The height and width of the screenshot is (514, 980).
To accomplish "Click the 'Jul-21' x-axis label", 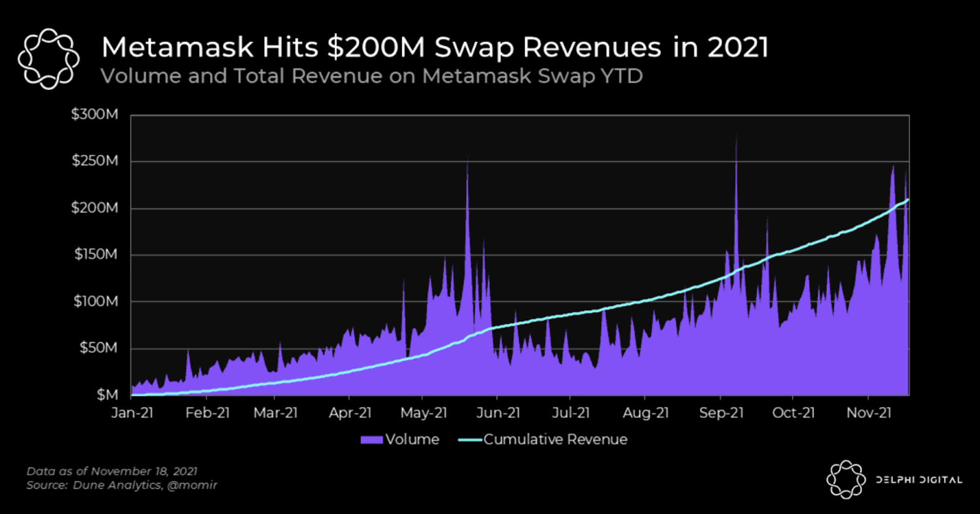I will pyautogui.click(x=571, y=412).
